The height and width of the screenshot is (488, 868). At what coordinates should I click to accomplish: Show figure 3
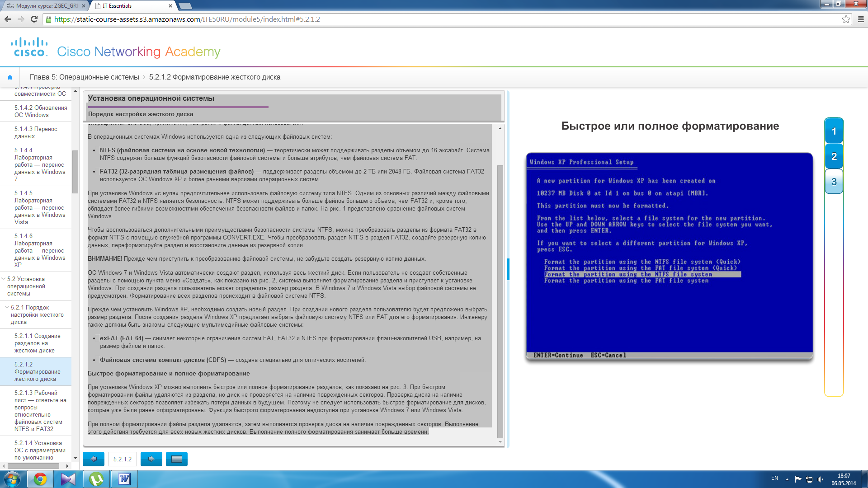834,182
